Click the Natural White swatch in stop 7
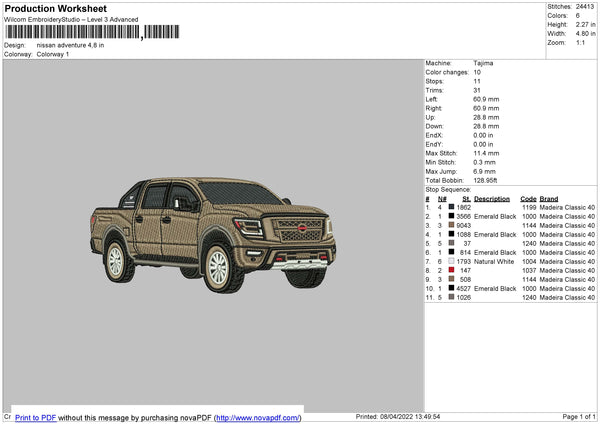The height and width of the screenshot is (424, 600). [451, 261]
